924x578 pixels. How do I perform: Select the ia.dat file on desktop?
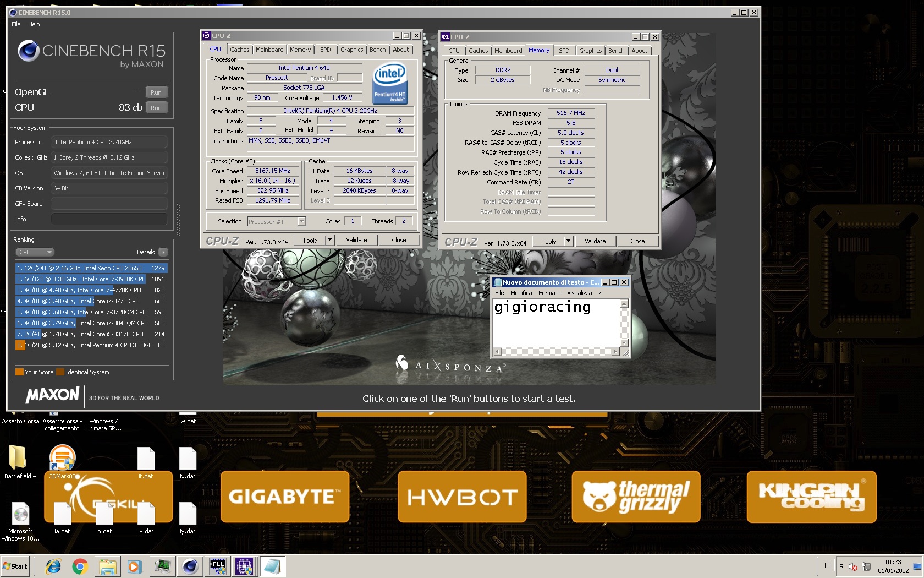[x=62, y=518]
